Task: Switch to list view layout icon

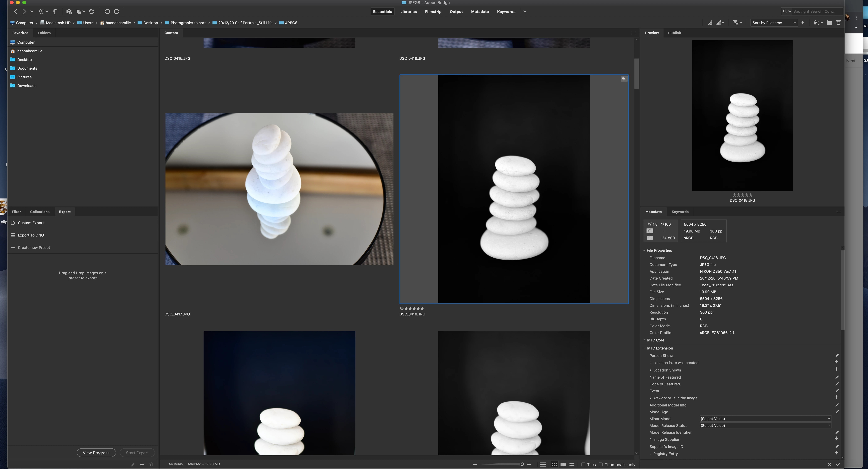Action: tap(572, 464)
